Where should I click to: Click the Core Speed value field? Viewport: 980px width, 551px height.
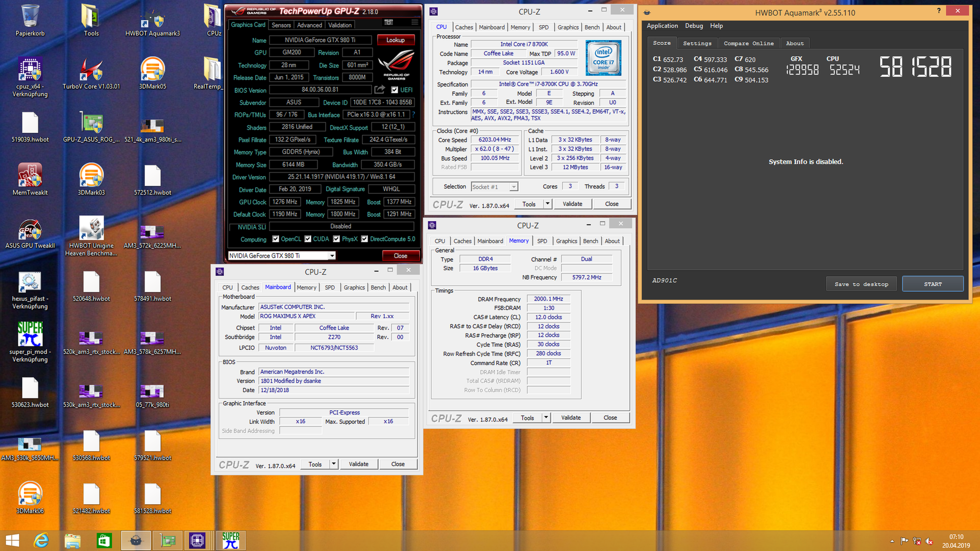pos(495,140)
